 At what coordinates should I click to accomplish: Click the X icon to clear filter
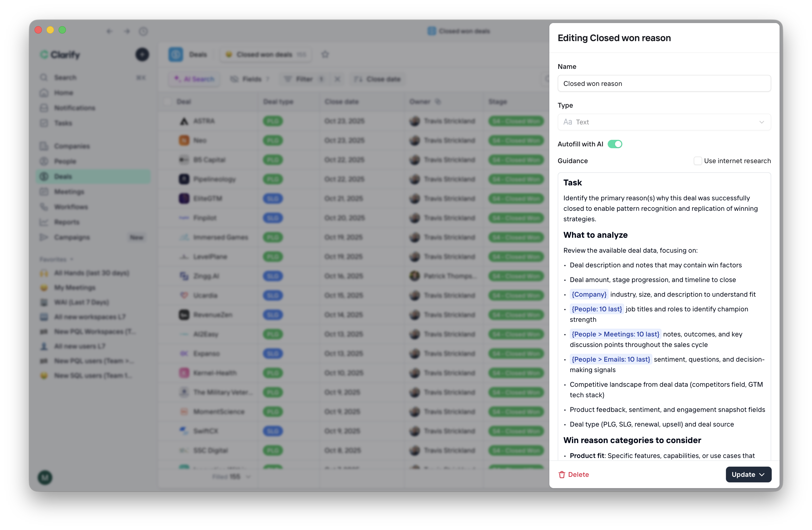point(337,79)
